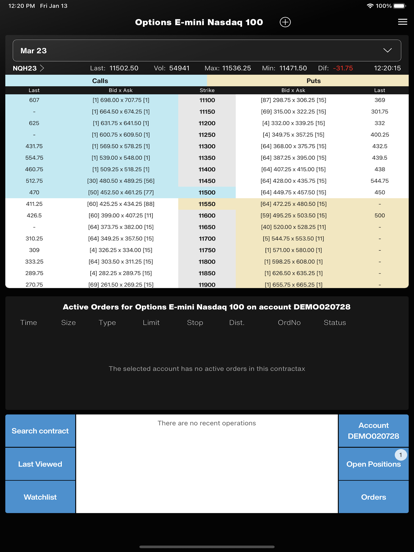Click the Last 11502.50 quote value
The width and height of the screenshot is (414, 552).
(x=124, y=68)
